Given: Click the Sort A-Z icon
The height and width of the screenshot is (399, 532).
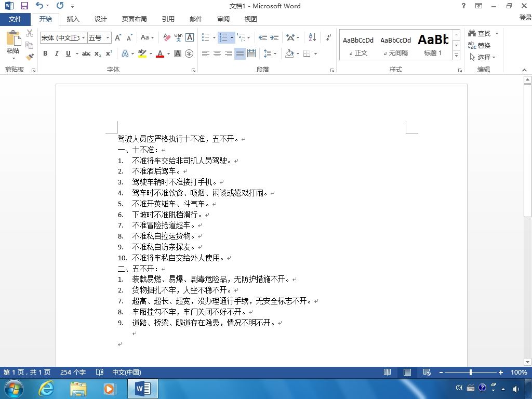Looking at the screenshot, I should pos(312,37).
